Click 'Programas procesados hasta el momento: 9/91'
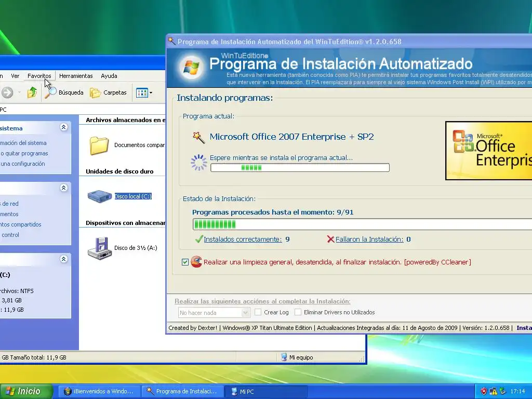This screenshot has width=532, height=399. pos(273,212)
